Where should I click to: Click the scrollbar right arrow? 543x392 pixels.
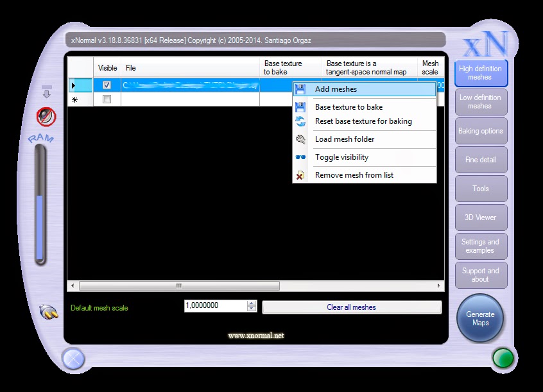click(439, 285)
